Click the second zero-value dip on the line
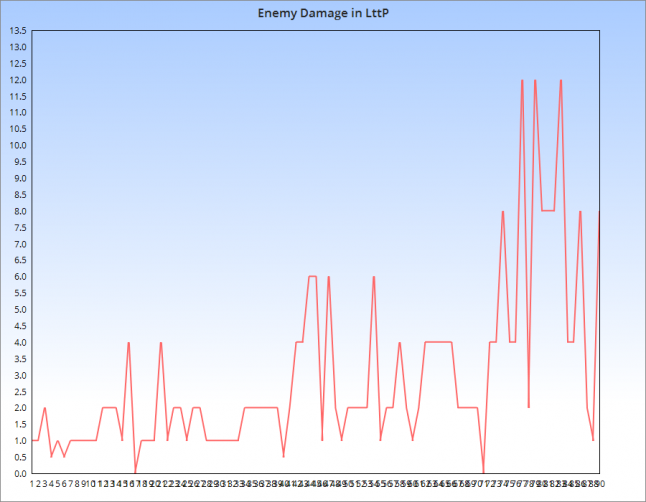This screenshot has height=502, width=646. coord(484,473)
